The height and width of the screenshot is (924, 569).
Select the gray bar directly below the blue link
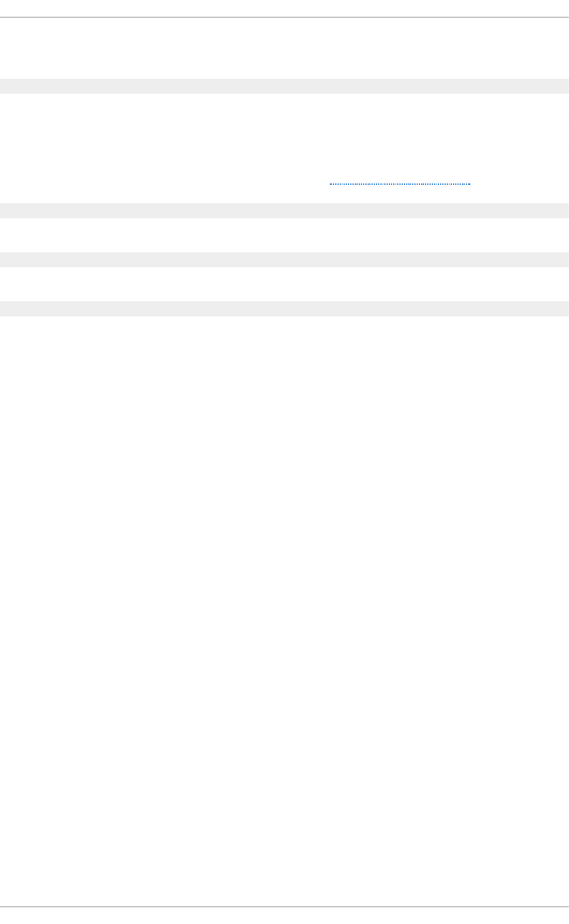coord(284,210)
